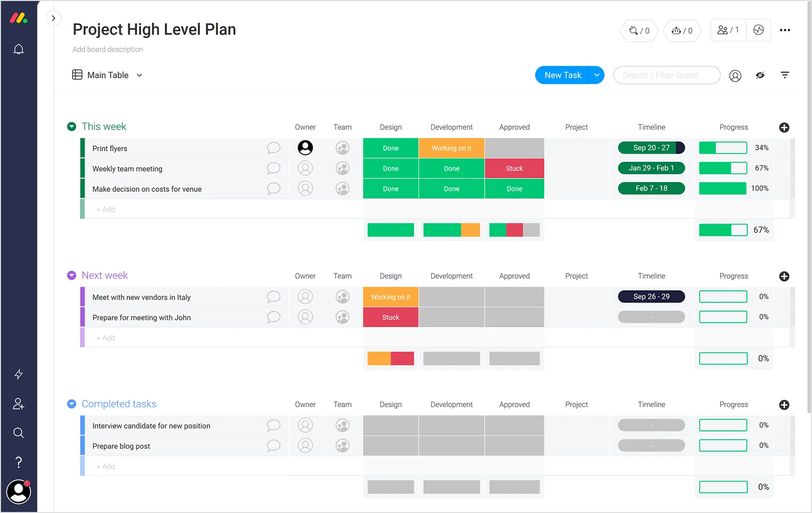Screen dimensions: 812x513
Task: Collapse the Next week group
Action: pos(72,275)
